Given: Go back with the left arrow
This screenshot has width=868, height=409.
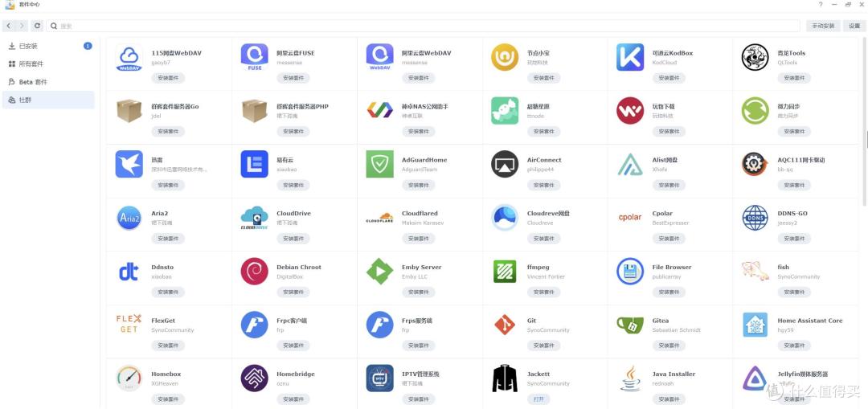Looking at the screenshot, I should pyautogui.click(x=9, y=26).
